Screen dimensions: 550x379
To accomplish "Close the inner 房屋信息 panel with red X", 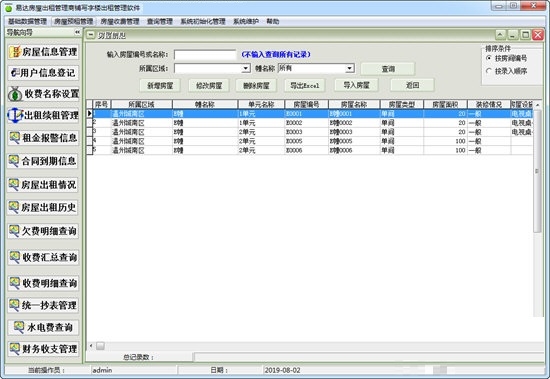I will pos(538,35).
